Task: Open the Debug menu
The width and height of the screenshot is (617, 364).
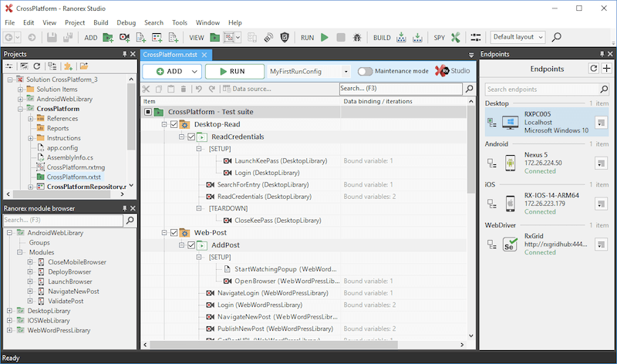Action: click(126, 23)
